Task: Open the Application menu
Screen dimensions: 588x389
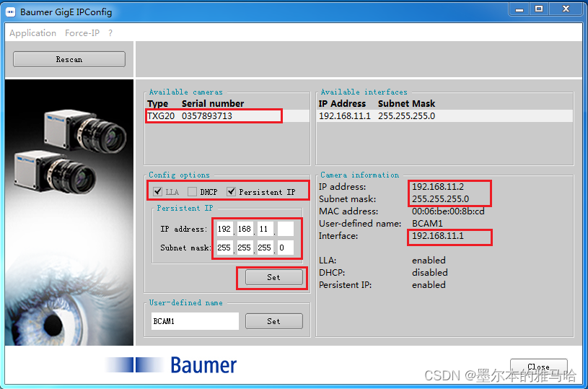Action: click(32, 33)
